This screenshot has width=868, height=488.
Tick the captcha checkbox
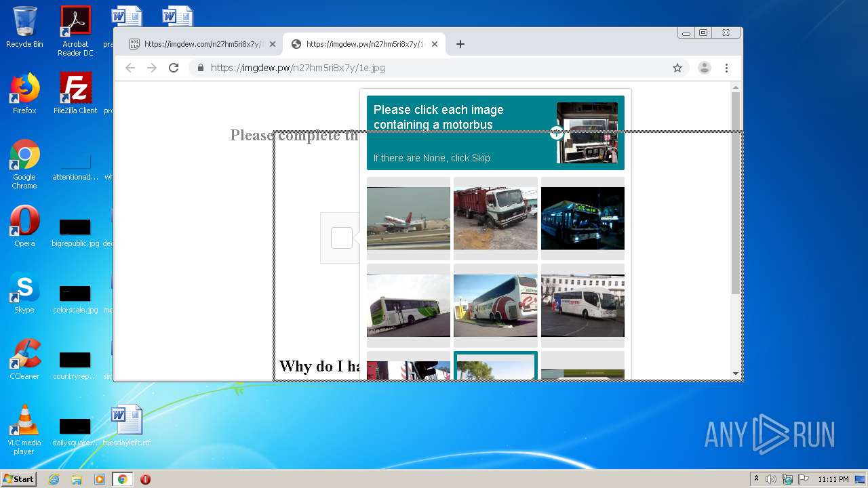[x=342, y=238]
